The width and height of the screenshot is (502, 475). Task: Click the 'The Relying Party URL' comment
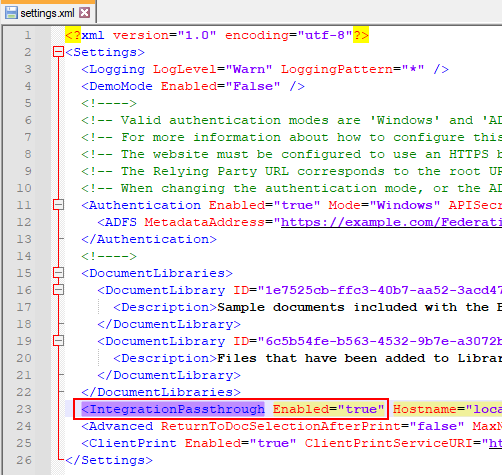click(x=291, y=171)
